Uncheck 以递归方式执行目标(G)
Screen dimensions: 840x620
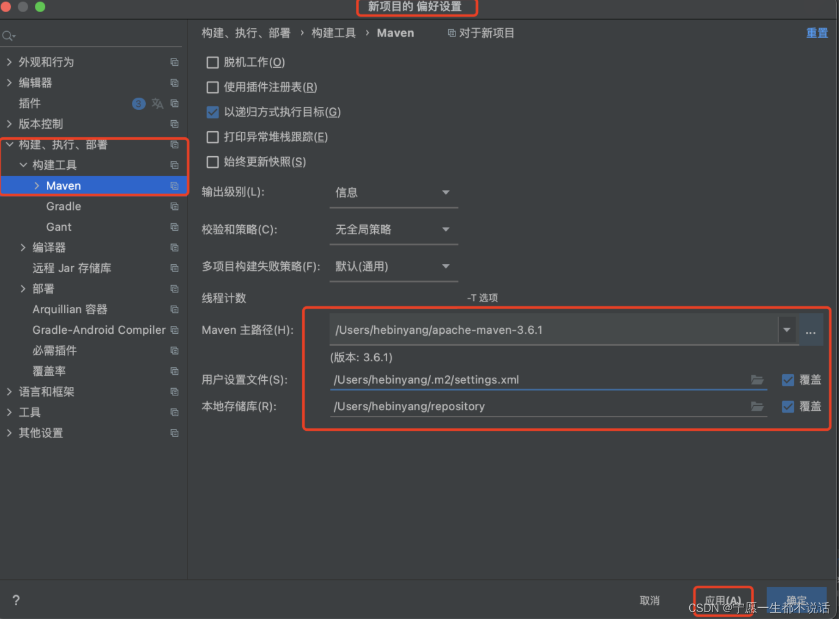(212, 112)
